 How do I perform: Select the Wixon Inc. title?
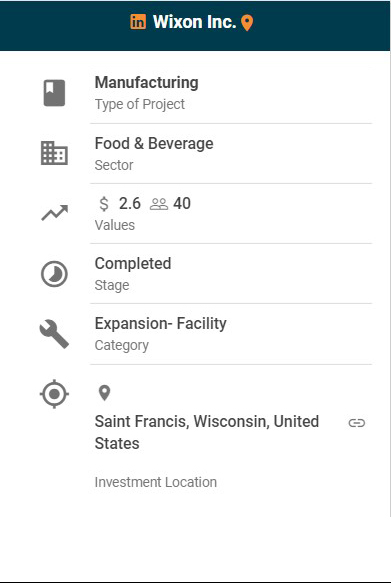(194, 22)
